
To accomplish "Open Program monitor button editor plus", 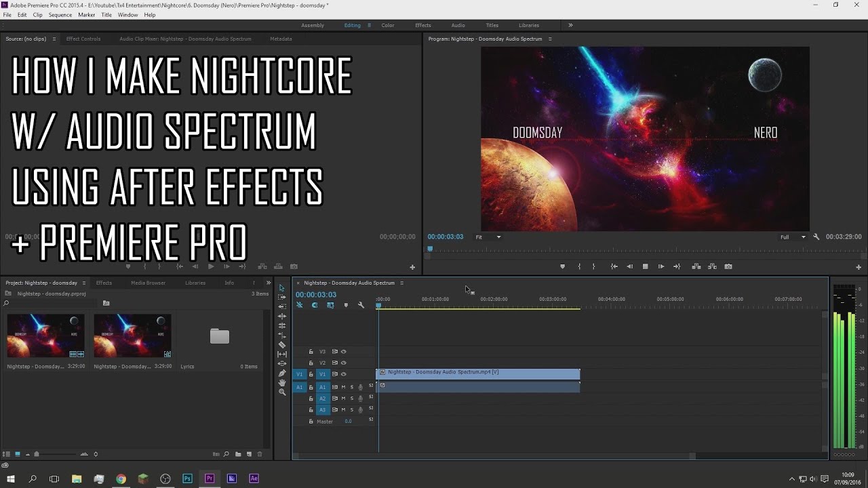I will tap(859, 267).
